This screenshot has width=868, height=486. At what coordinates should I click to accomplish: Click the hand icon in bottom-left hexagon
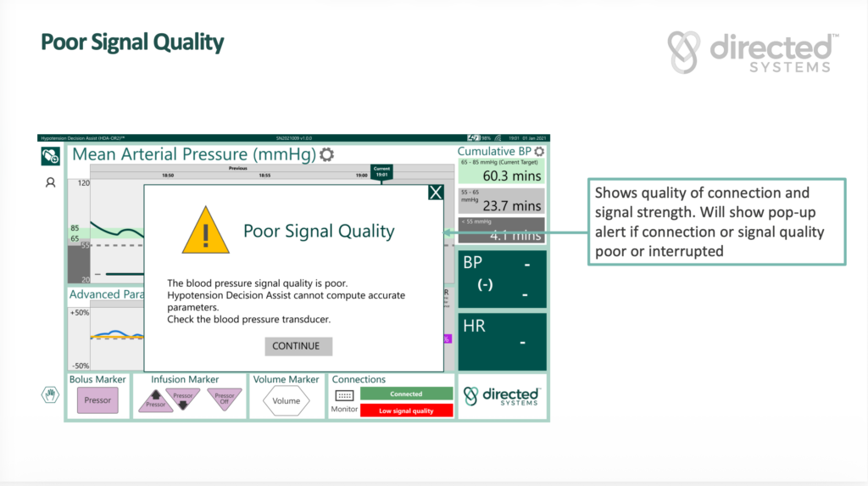tap(50, 394)
